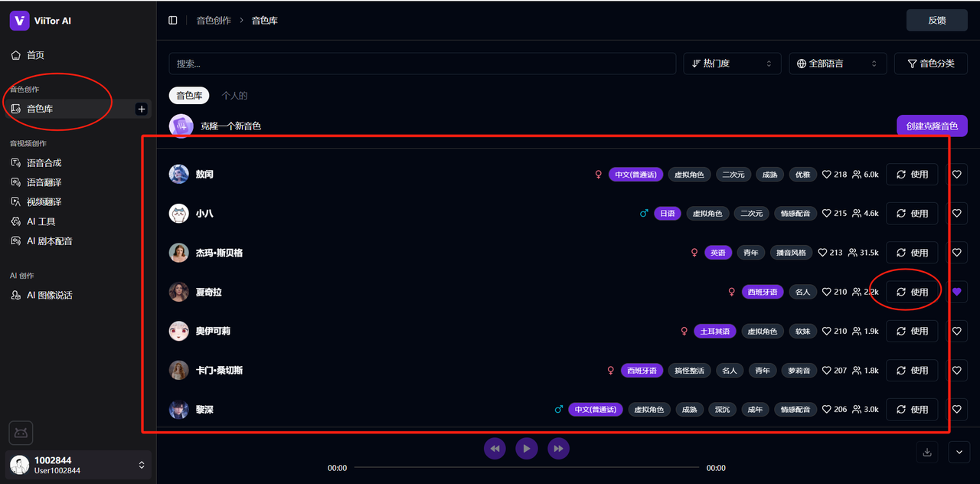Expand the User1002844 account menu

pyautogui.click(x=141, y=465)
